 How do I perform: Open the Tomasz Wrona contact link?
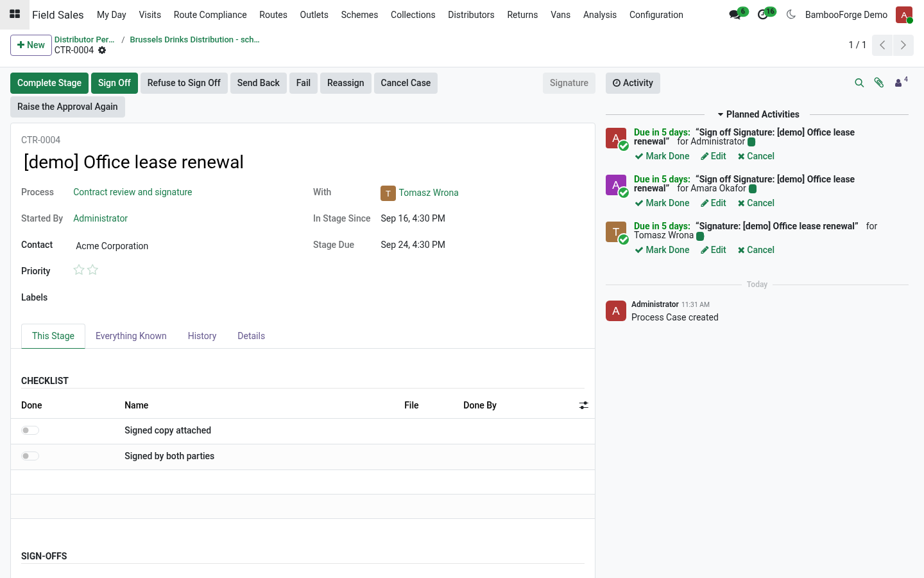[429, 193]
